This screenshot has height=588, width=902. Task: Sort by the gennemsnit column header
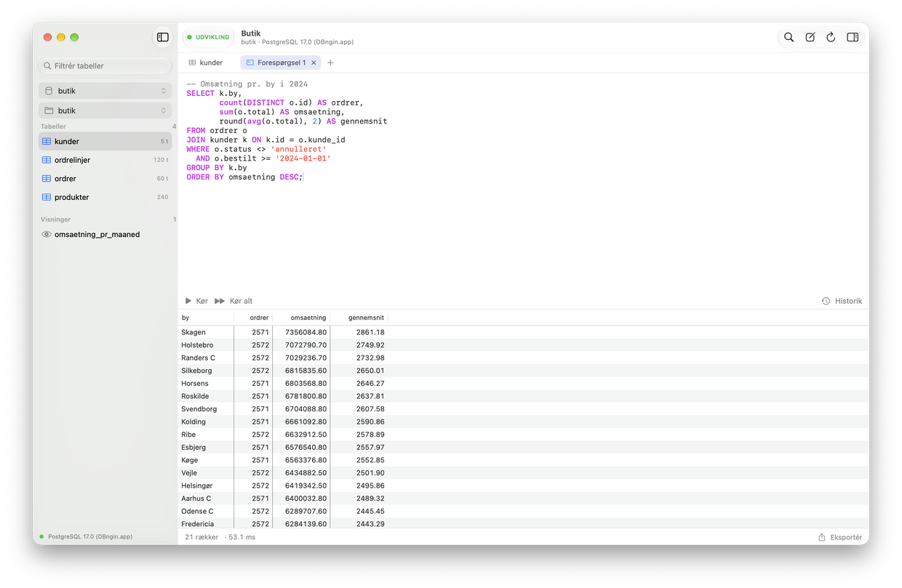(359, 318)
